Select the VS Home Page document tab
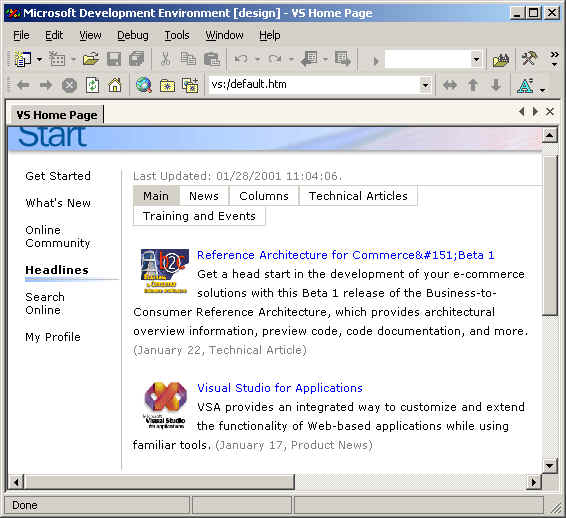 (57, 115)
